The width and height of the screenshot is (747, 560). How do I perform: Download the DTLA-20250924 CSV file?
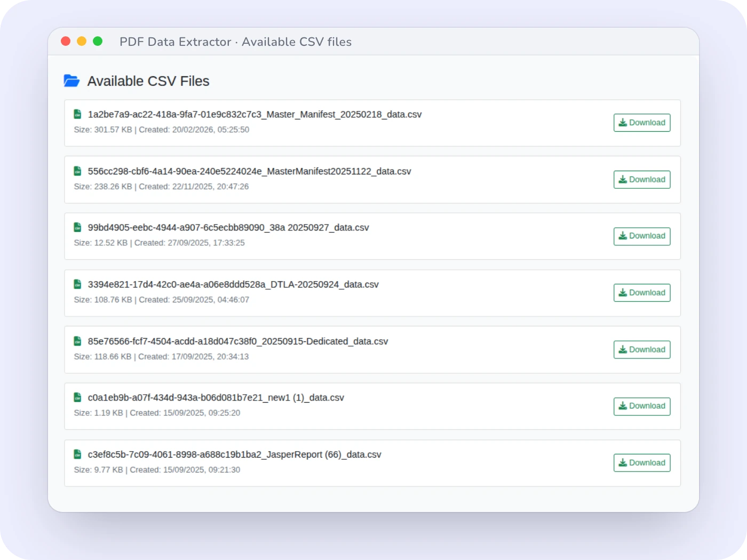click(642, 293)
